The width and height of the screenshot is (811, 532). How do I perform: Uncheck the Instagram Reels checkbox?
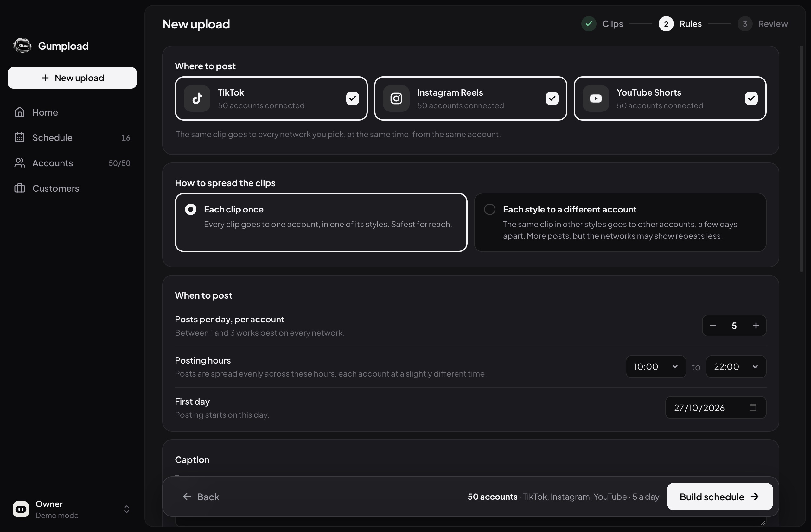coord(552,98)
